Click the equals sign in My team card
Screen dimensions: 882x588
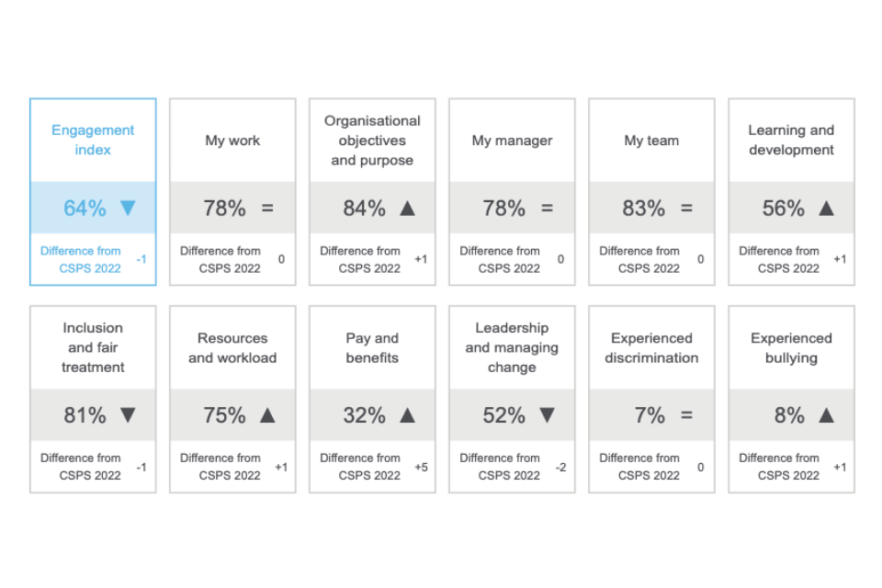click(686, 209)
